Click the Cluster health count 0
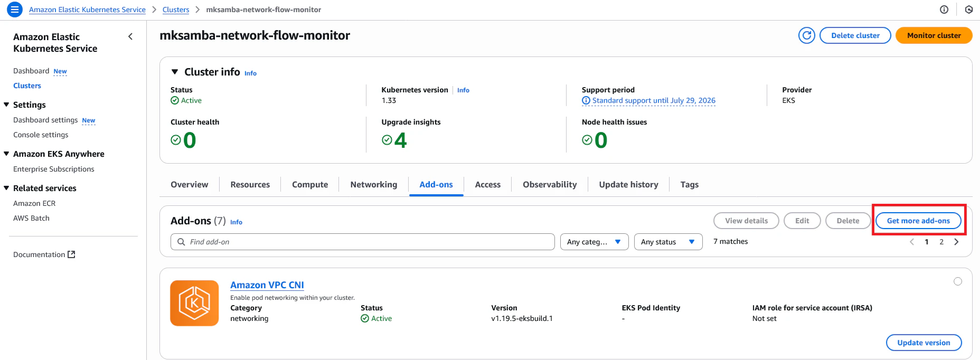Viewport: 980px width, 360px height. tap(190, 140)
